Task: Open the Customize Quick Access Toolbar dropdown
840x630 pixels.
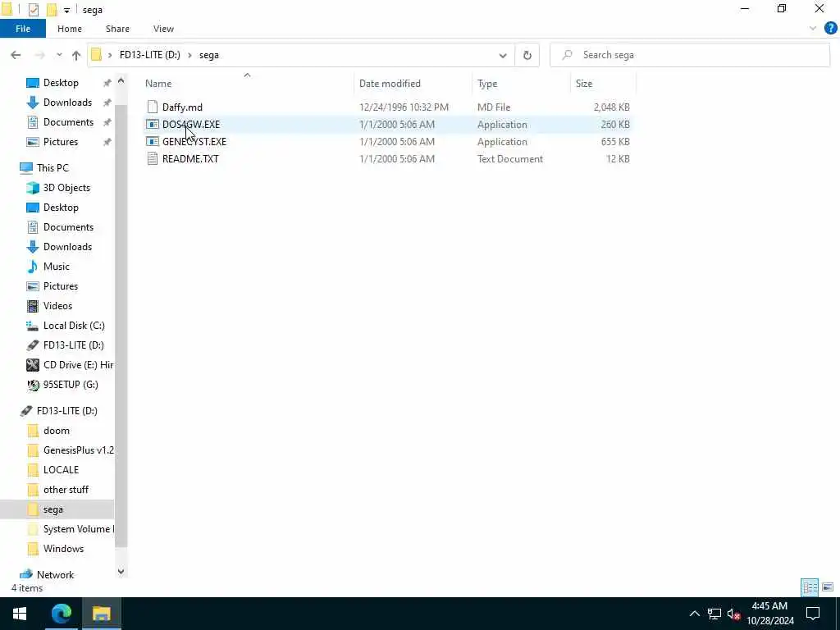Action: click(x=66, y=10)
